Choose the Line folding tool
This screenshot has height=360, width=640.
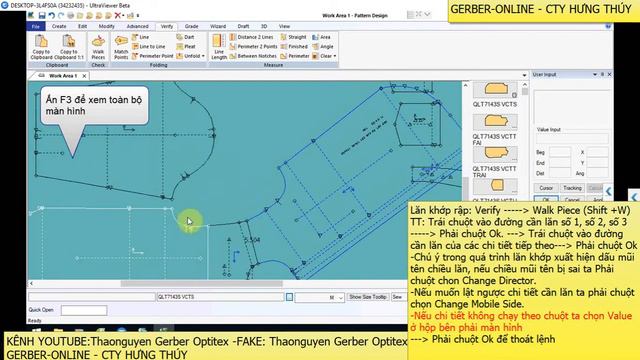click(140, 37)
